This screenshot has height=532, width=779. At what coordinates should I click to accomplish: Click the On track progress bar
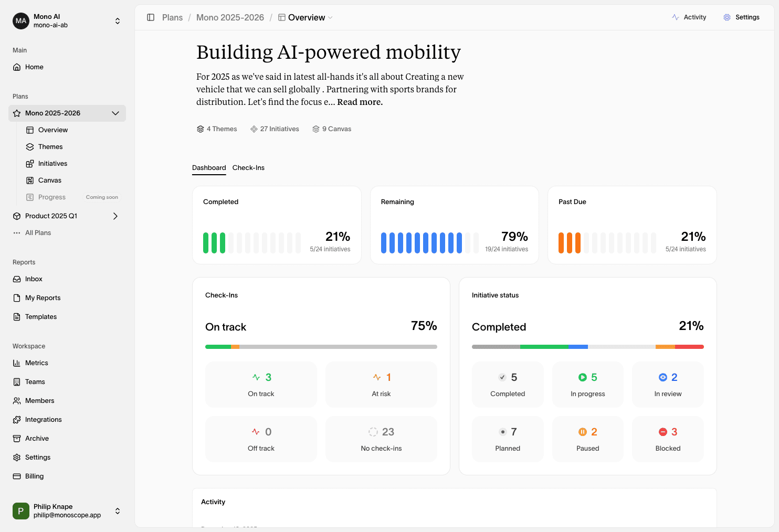321,347
